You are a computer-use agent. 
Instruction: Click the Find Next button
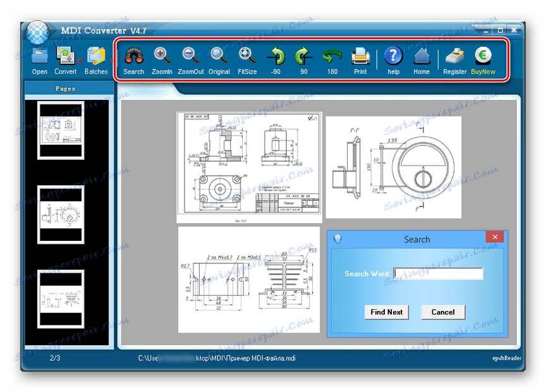click(387, 312)
